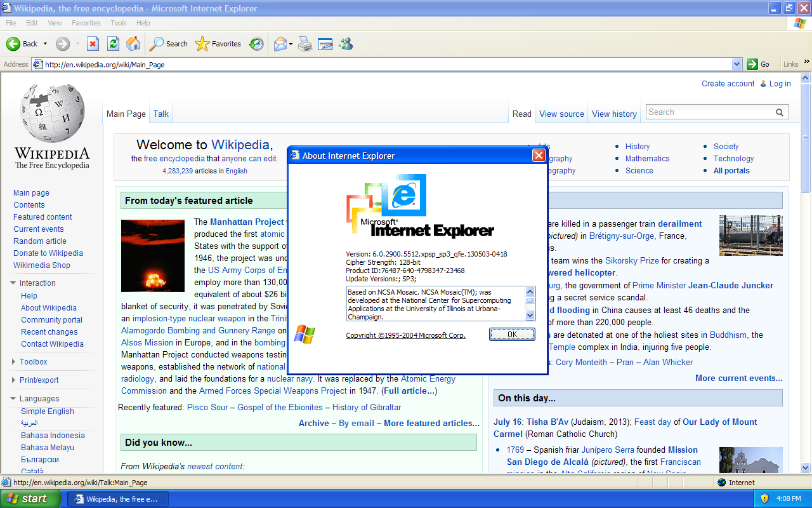Collapse the Languages sidebar section
The image size is (812, 508).
(x=13, y=399)
